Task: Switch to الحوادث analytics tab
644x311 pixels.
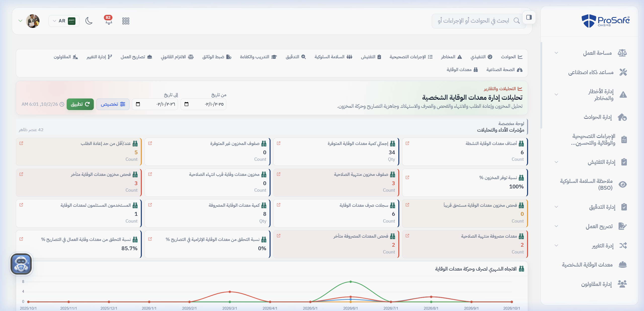Action: [511, 57]
